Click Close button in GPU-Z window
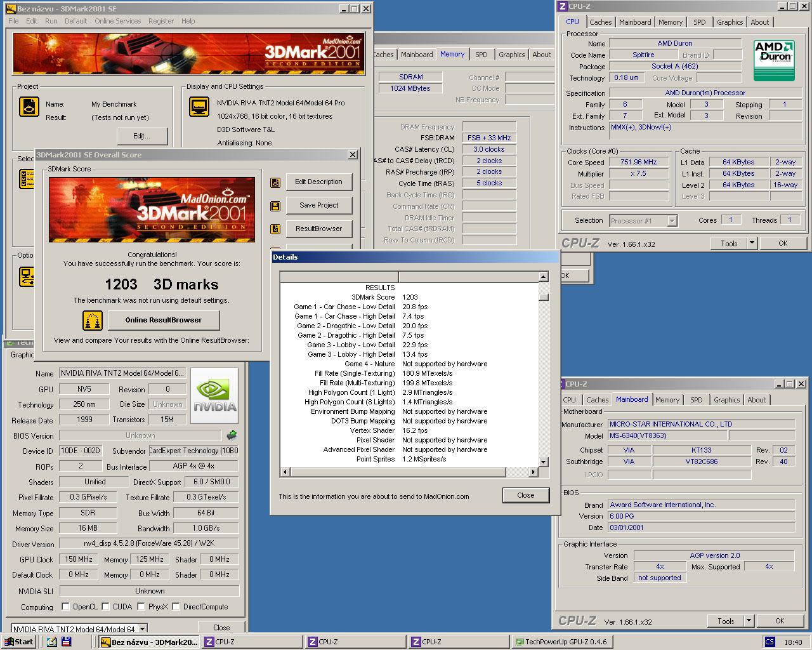This screenshot has width=812, height=650. [x=221, y=628]
